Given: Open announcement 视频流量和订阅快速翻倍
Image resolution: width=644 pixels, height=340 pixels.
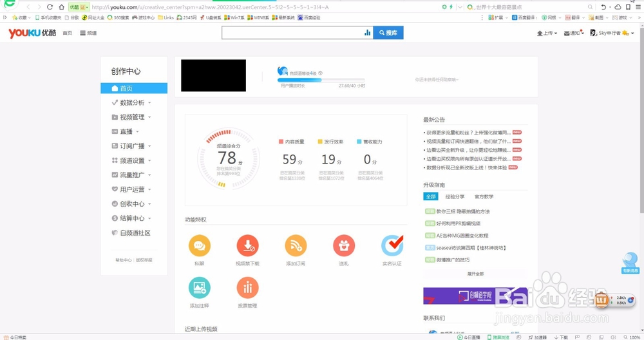Looking at the screenshot, I should [x=468, y=141].
